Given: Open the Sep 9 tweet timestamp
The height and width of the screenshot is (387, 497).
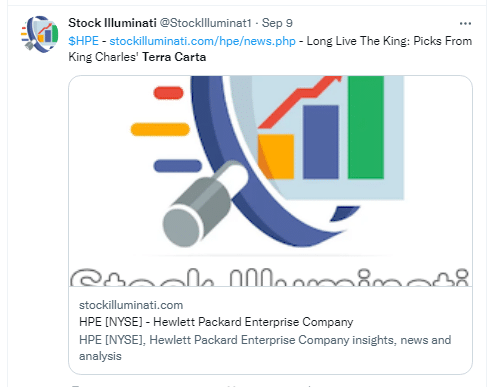Looking at the screenshot, I should coord(277,23).
